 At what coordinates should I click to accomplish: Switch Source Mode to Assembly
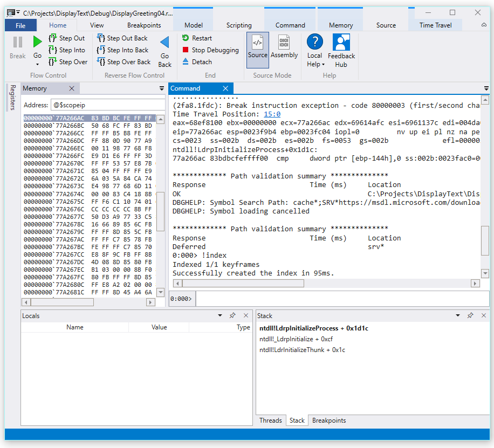[x=284, y=49]
